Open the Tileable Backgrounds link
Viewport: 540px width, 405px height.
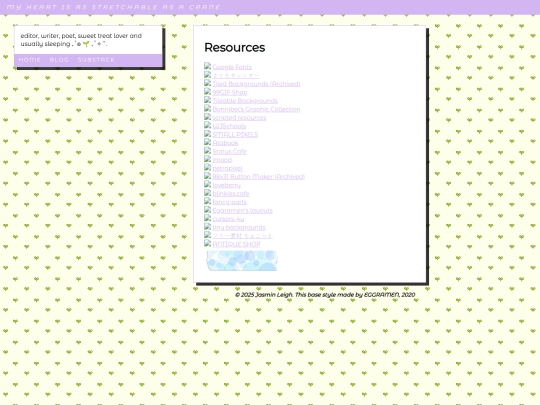pos(245,101)
